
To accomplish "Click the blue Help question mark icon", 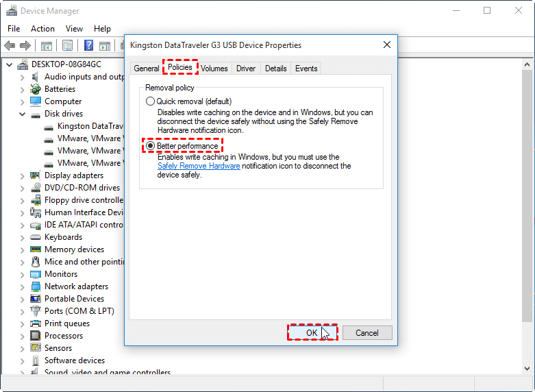I will click(88, 45).
